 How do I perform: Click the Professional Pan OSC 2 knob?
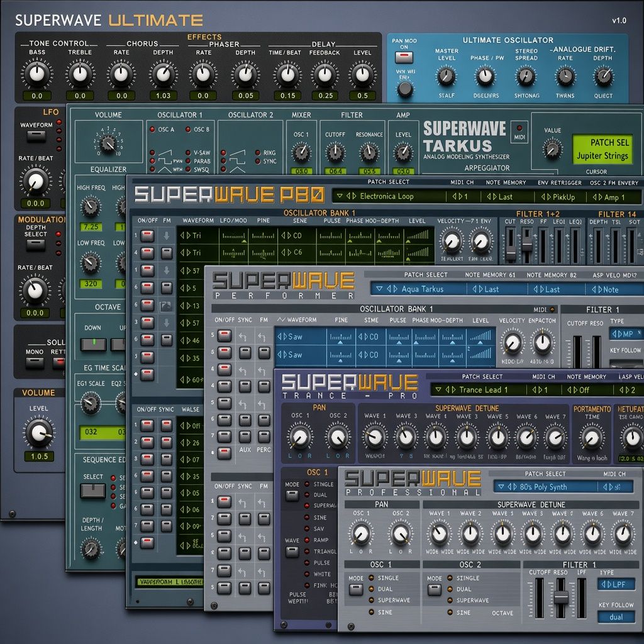401,533
